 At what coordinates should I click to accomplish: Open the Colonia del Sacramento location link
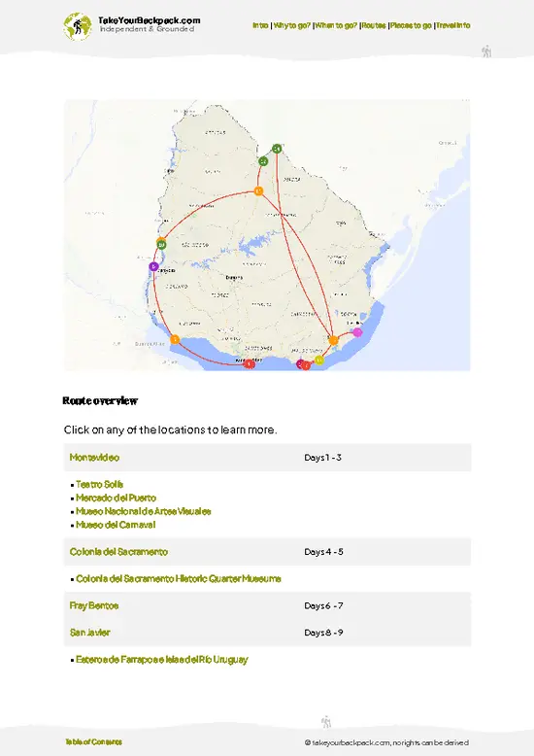click(118, 552)
